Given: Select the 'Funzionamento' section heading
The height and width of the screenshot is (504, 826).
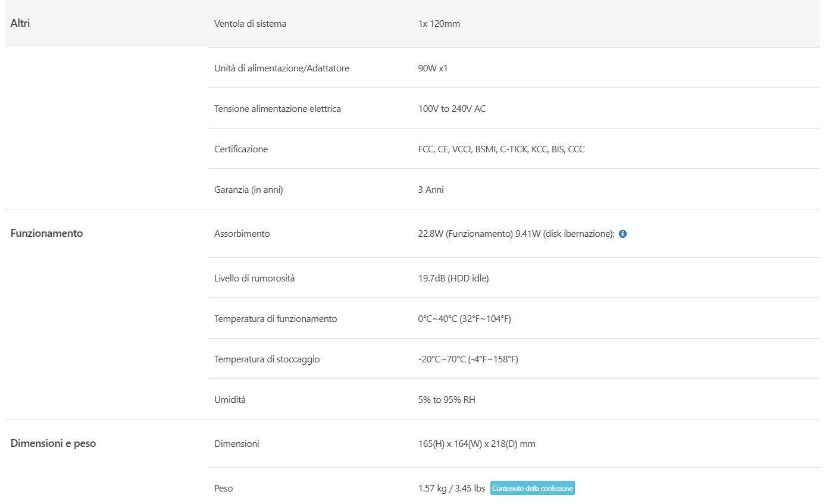Looking at the screenshot, I should [46, 233].
